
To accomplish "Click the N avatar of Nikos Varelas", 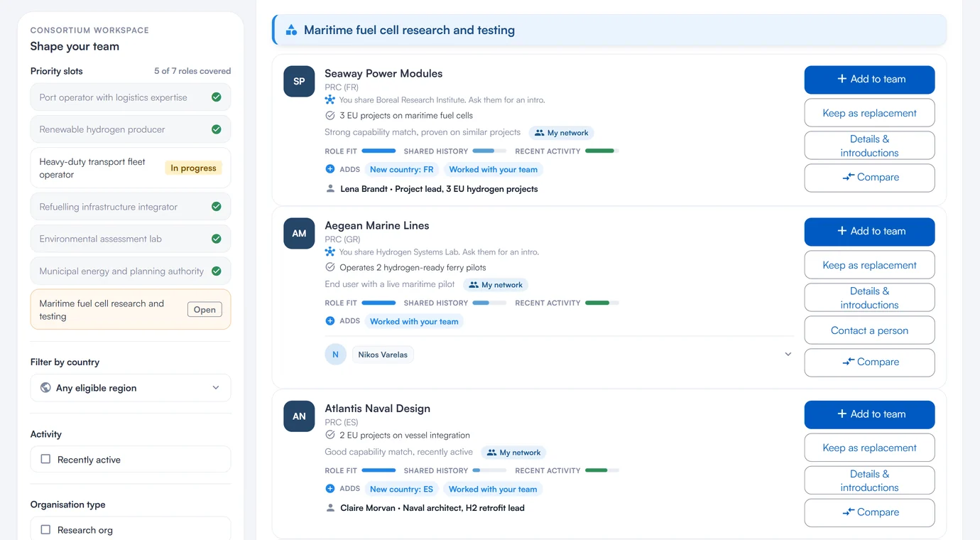I will (336, 355).
